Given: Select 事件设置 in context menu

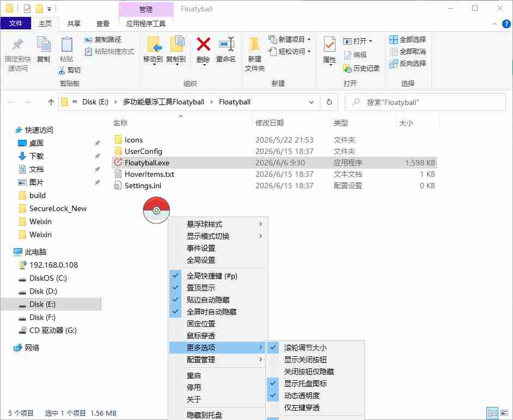Looking at the screenshot, I should pyautogui.click(x=218, y=248).
